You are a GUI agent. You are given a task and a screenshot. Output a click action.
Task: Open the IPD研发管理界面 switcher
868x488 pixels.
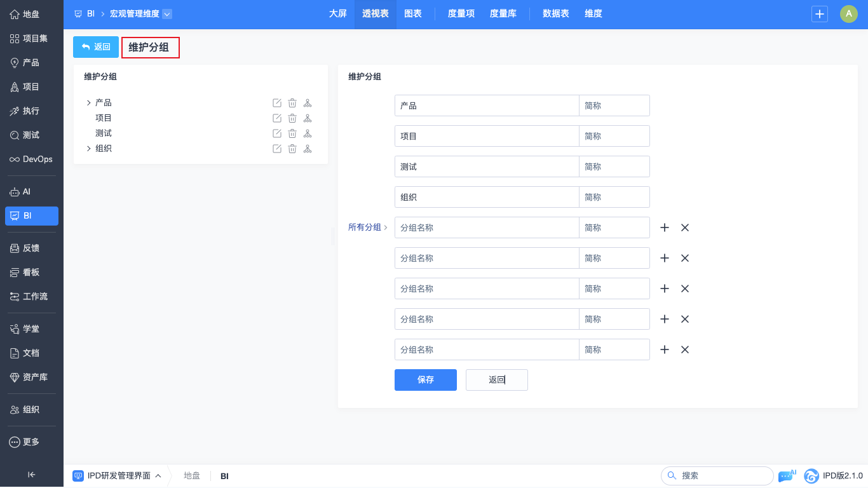click(119, 476)
